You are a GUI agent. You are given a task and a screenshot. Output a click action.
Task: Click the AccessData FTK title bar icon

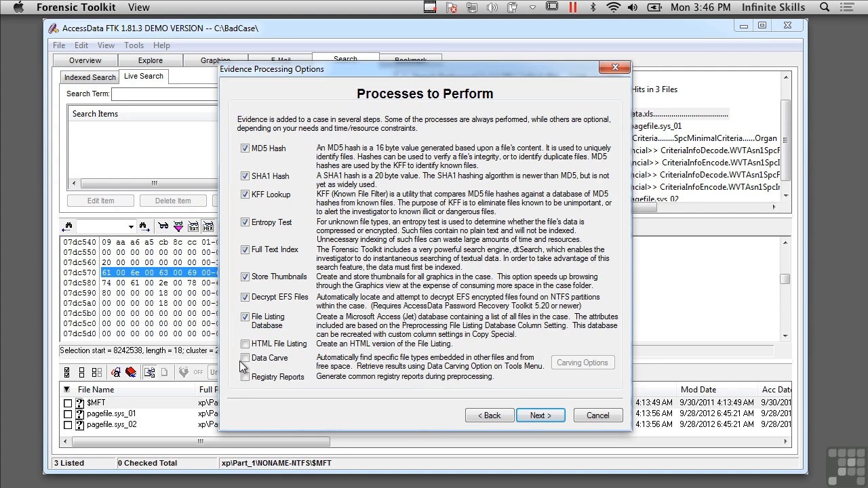(x=54, y=28)
